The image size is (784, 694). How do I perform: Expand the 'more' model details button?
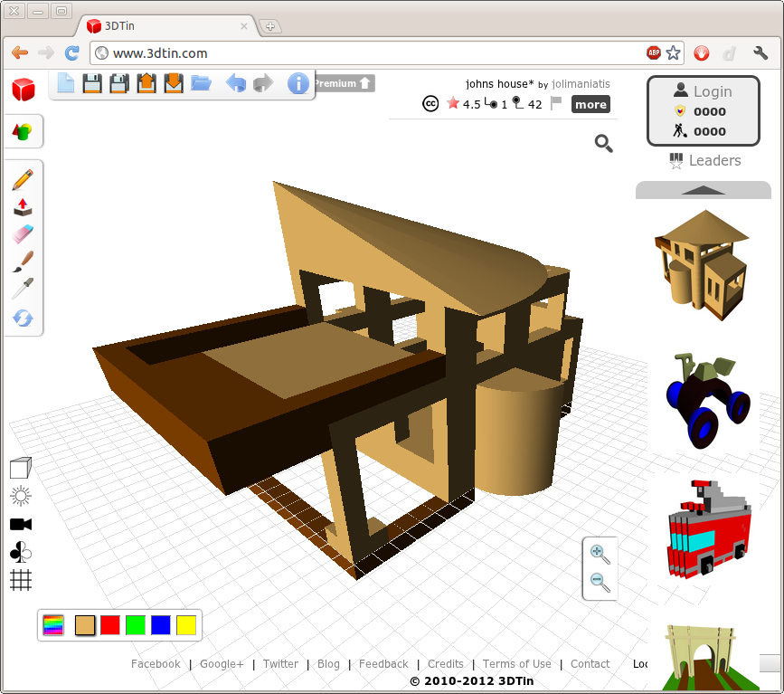pos(590,105)
